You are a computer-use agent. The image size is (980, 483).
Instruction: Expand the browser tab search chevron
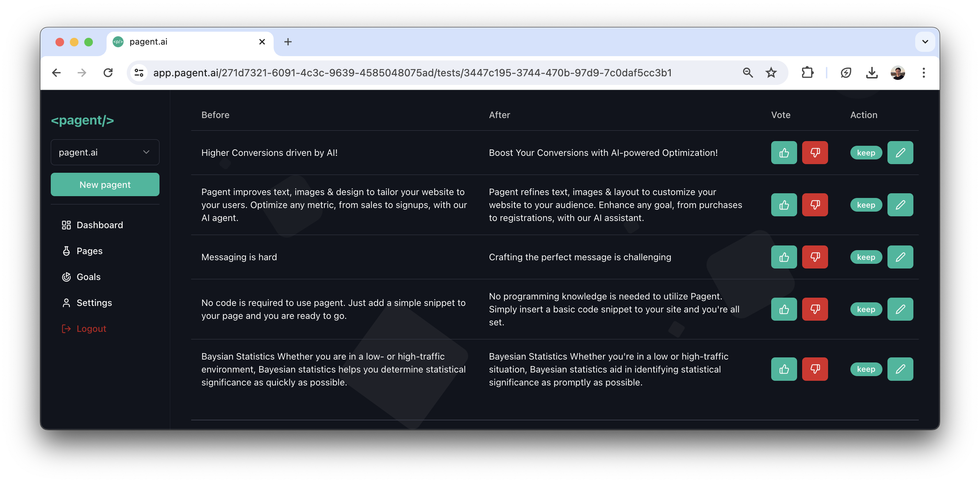925,41
